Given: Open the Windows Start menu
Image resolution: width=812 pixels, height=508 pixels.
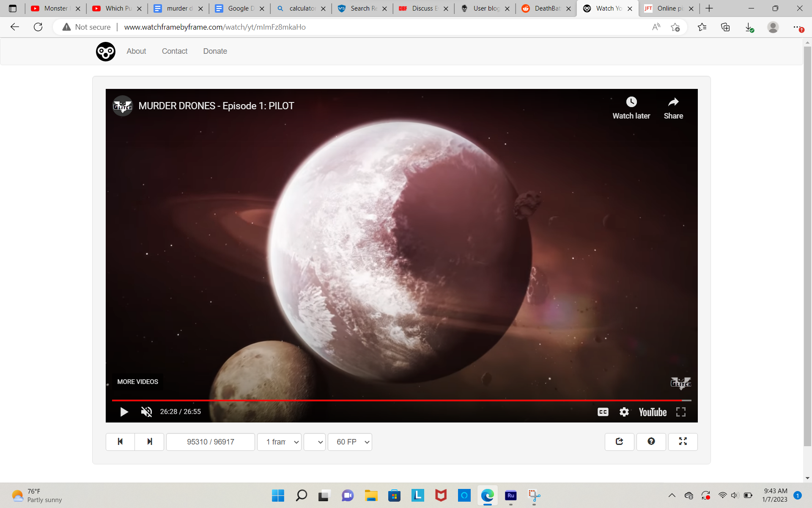Looking at the screenshot, I should click(278, 495).
